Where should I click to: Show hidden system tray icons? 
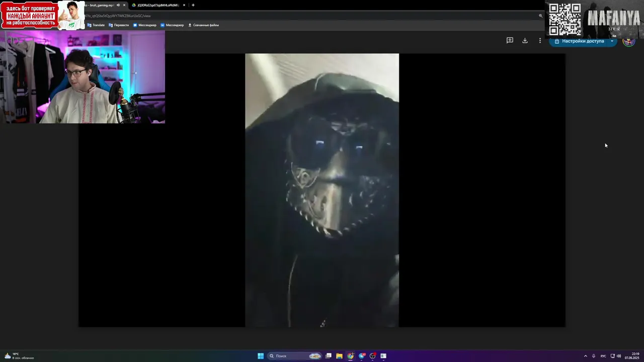tap(585, 356)
